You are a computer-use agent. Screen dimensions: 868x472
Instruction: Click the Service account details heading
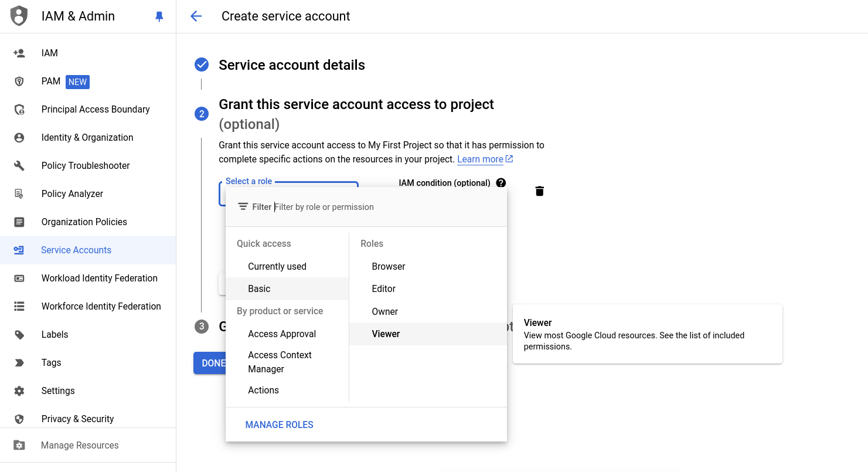tap(292, 65)
